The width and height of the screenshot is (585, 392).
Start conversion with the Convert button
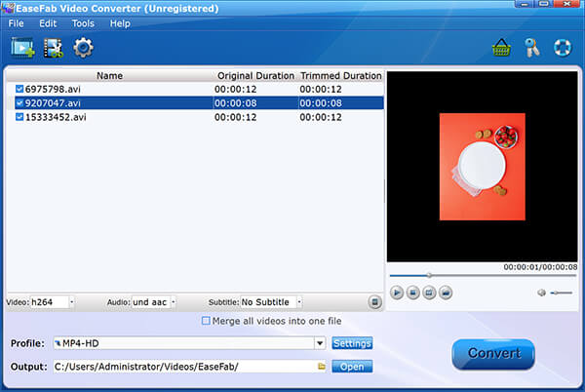pos(493,354)
